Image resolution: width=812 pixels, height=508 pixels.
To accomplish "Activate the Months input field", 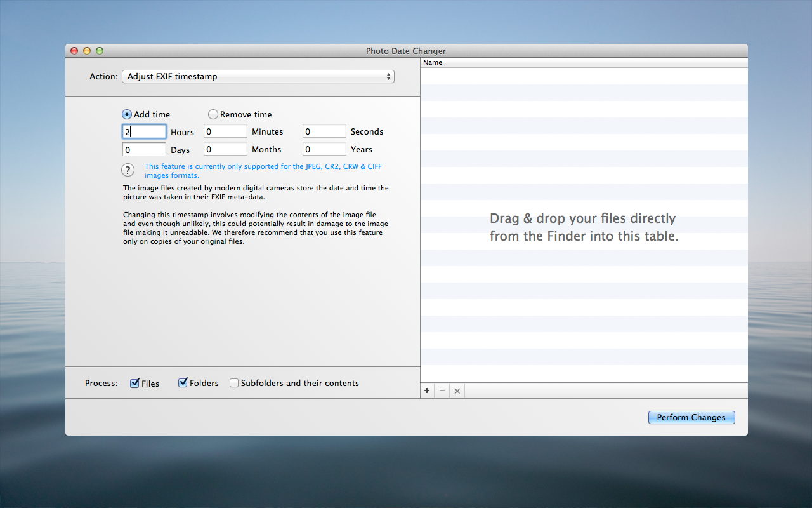I will pos(225,149).
